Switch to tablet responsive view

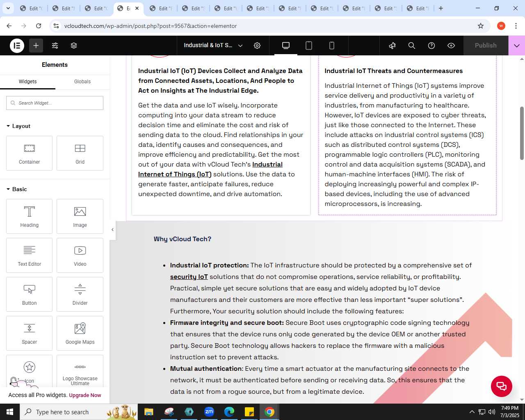click(x=309, y=46)
